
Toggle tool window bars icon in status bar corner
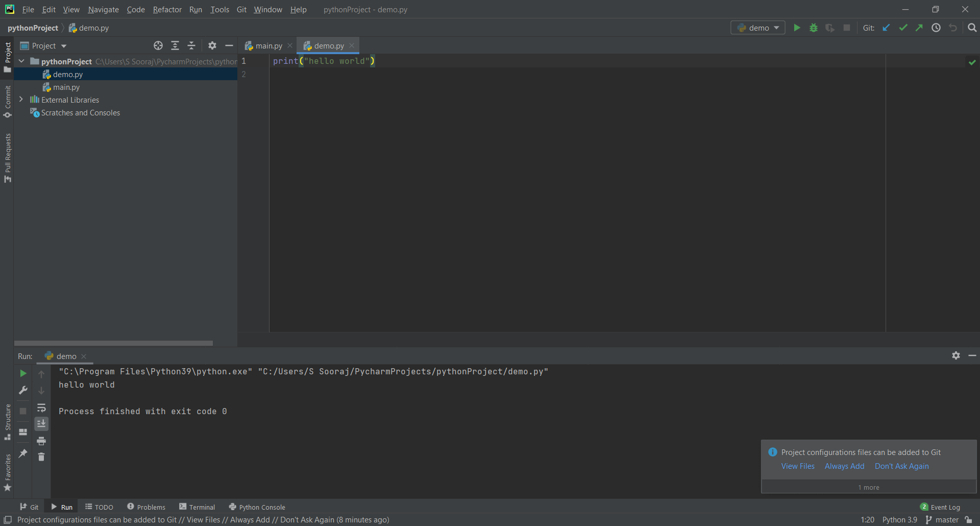click(x=8, y=520)
